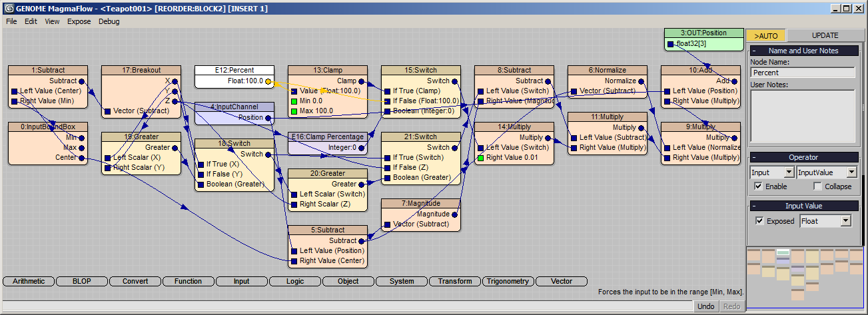This screenshot has height=315, width=868.
Task: Click the float32[3] input socket on OUT:Position
Action: [x=670, y=44]
